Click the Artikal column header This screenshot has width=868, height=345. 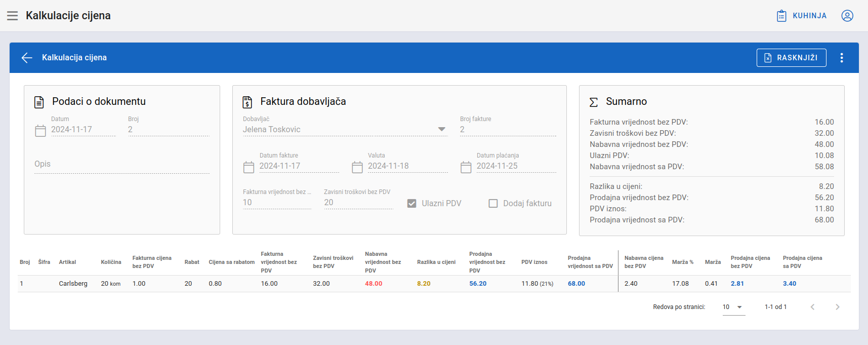67,262
